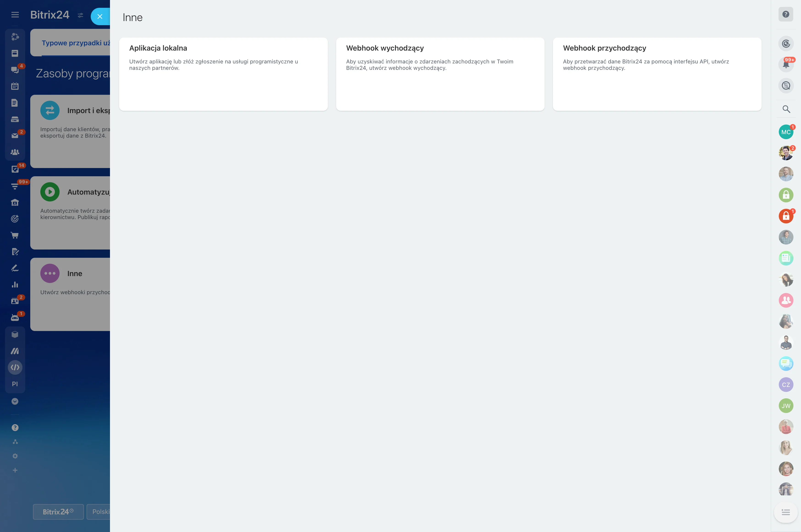The width and height of the screenshot is (801, 532).
Task: Open tasks icon with 14 badge
Action: click(x=15, y=169)
